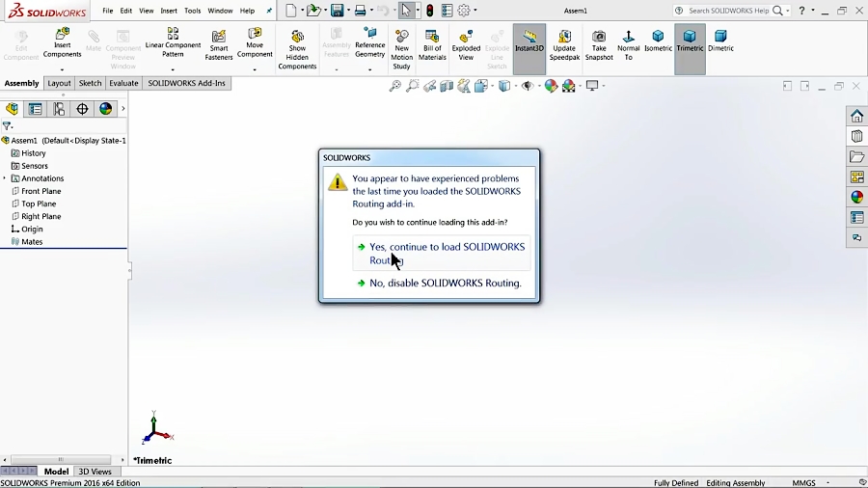
Task: Click the New document icon
Action: (x=291, y=10)
